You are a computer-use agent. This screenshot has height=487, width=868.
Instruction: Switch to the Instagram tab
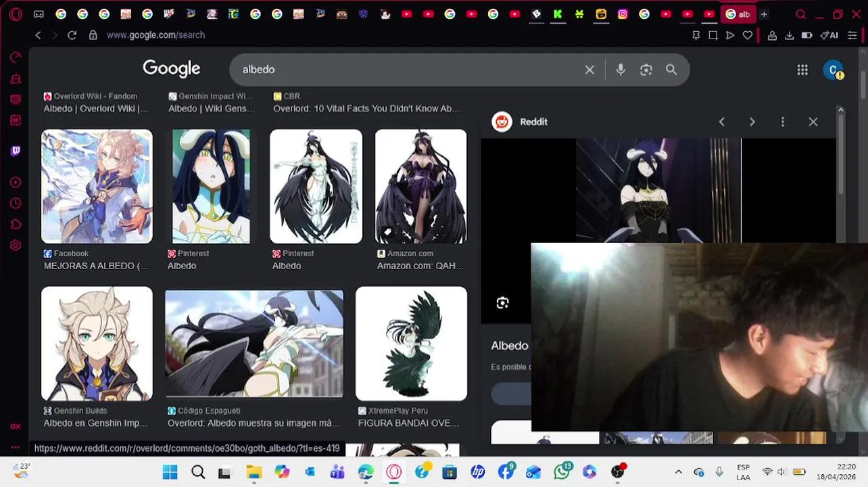click(x=623, y=14)
